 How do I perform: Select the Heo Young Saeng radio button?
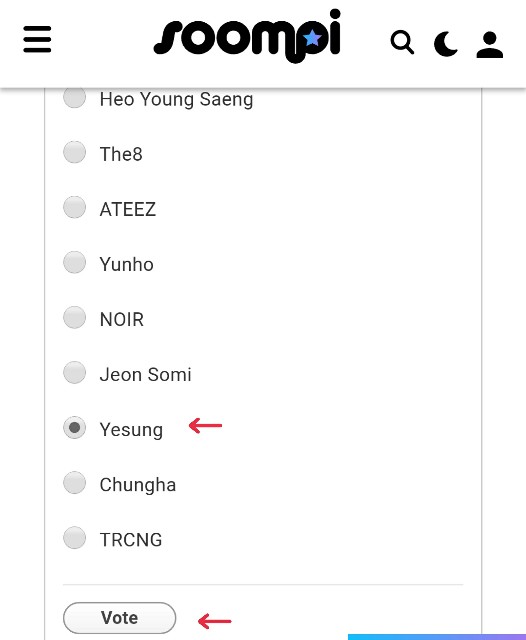coord(74,98)
